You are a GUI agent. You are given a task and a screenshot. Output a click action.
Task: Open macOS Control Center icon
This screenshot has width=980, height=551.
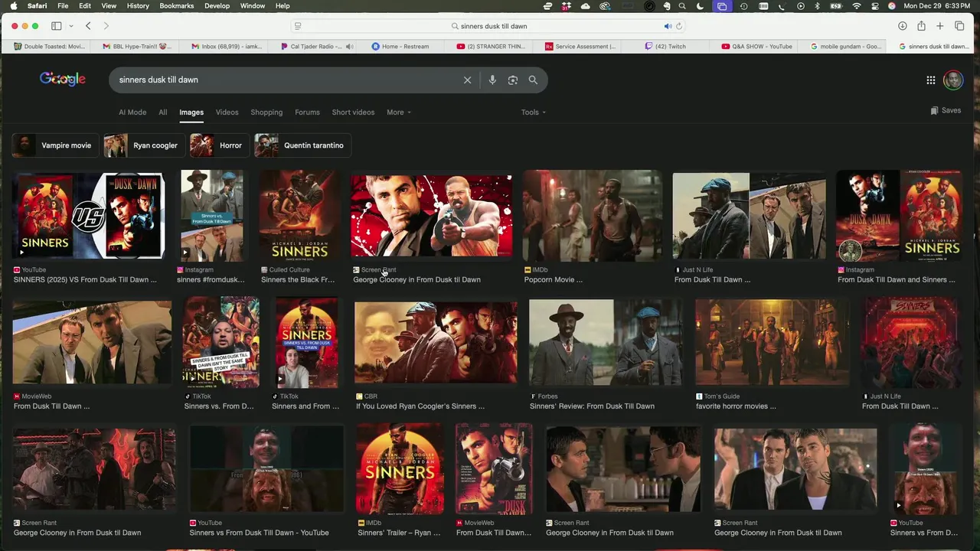coord(874,6)
